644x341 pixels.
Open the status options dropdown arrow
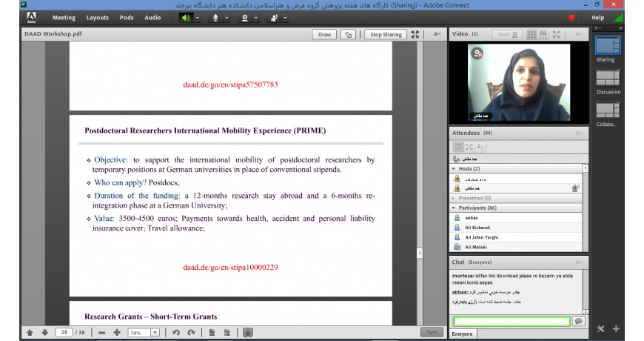coord(285,18)
